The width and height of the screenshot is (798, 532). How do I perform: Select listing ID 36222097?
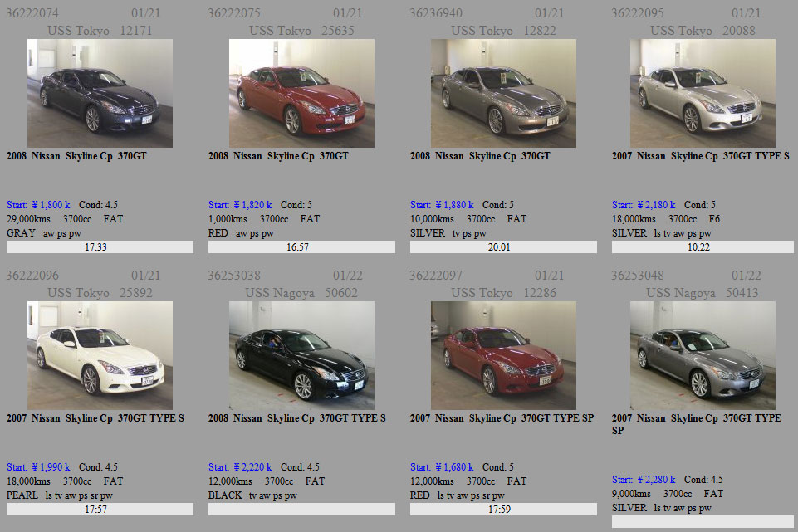pyautogui.click(x=436, y=276)
